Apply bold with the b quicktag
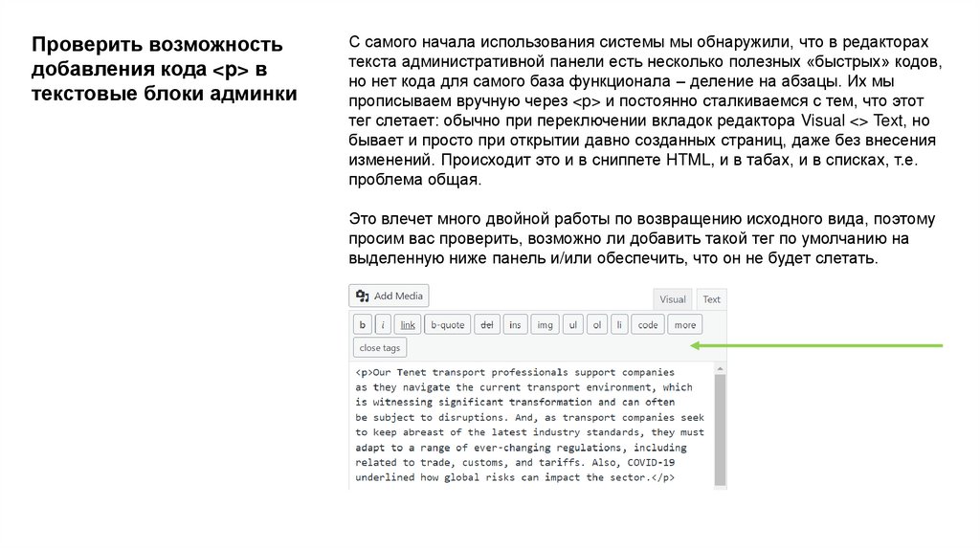The height and width of the screenshot is (549, 980). point(362,325)
